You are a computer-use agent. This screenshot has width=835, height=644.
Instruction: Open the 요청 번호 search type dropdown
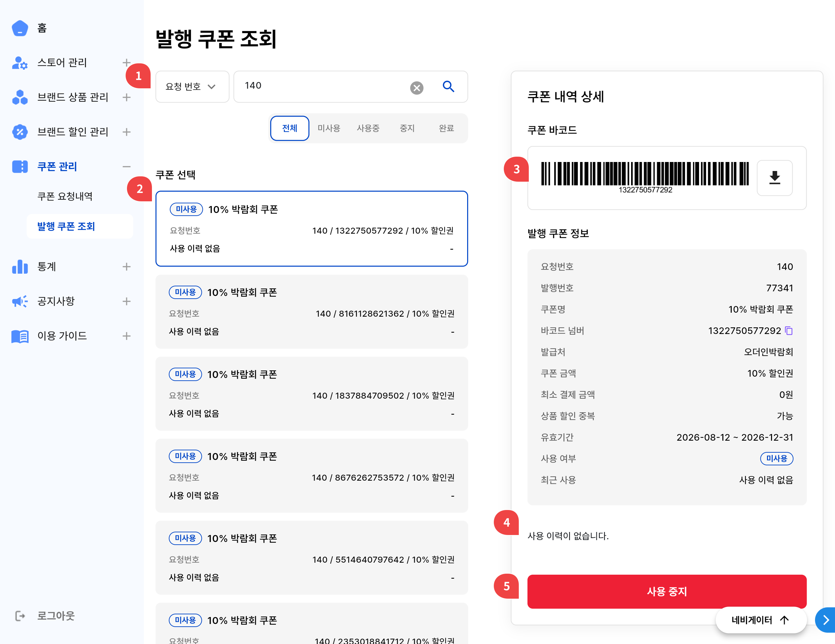coord(192,86)
